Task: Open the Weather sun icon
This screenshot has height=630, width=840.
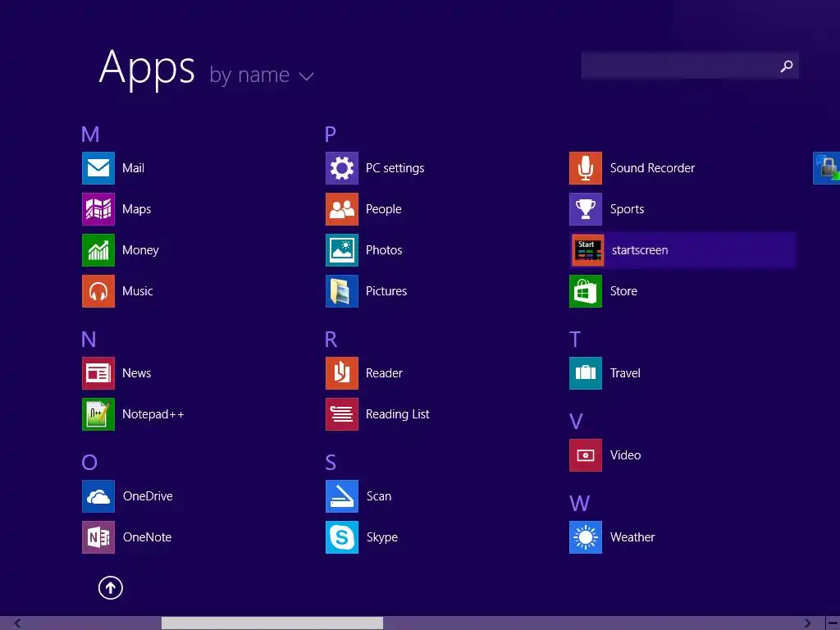Action: coord(586,536)
